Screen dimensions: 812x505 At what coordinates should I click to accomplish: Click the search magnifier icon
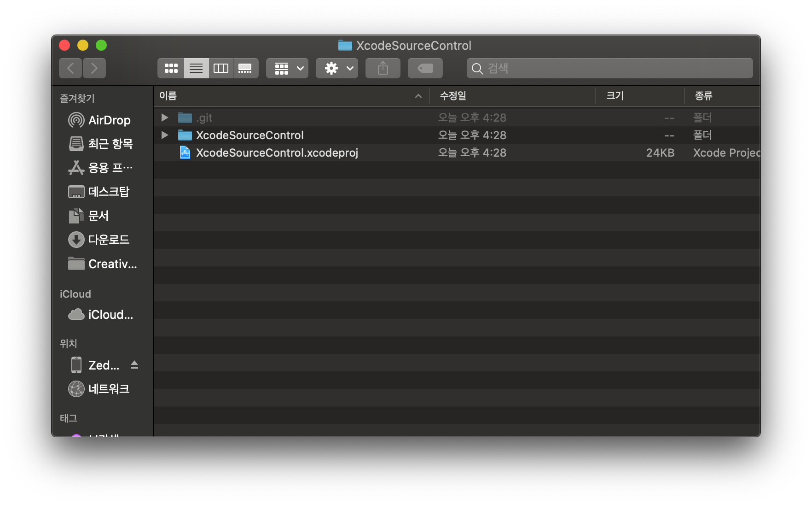(477, 69)
